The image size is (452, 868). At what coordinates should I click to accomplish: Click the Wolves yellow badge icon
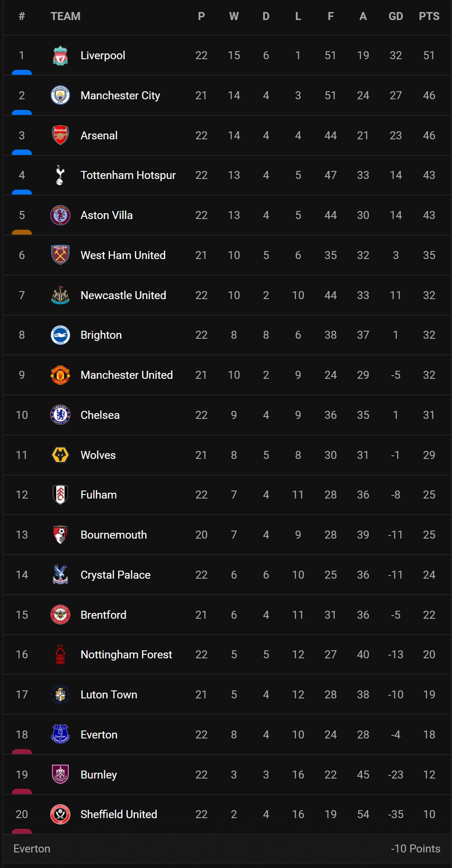click(60, 455)
